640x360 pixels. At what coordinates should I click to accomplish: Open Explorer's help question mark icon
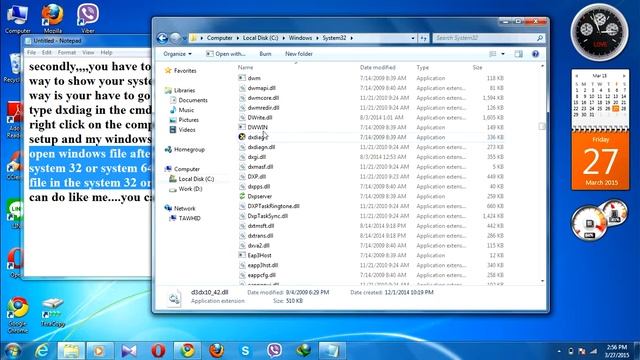pos(535,54)
